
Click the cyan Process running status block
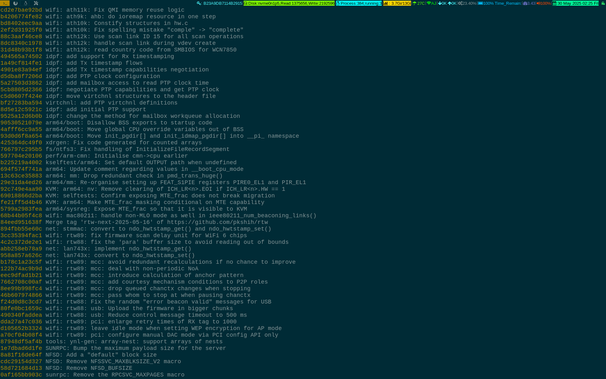(359, 3)
